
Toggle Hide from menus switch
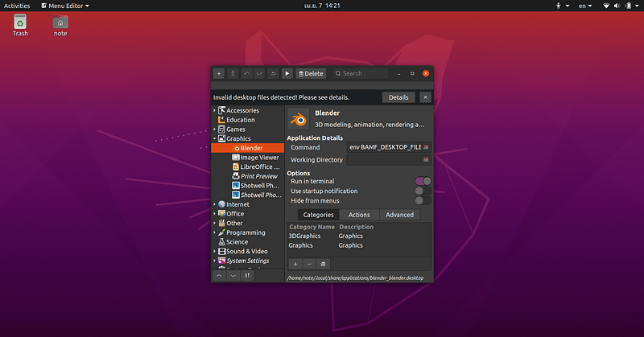pyautogui.click(x=423, y=201)
